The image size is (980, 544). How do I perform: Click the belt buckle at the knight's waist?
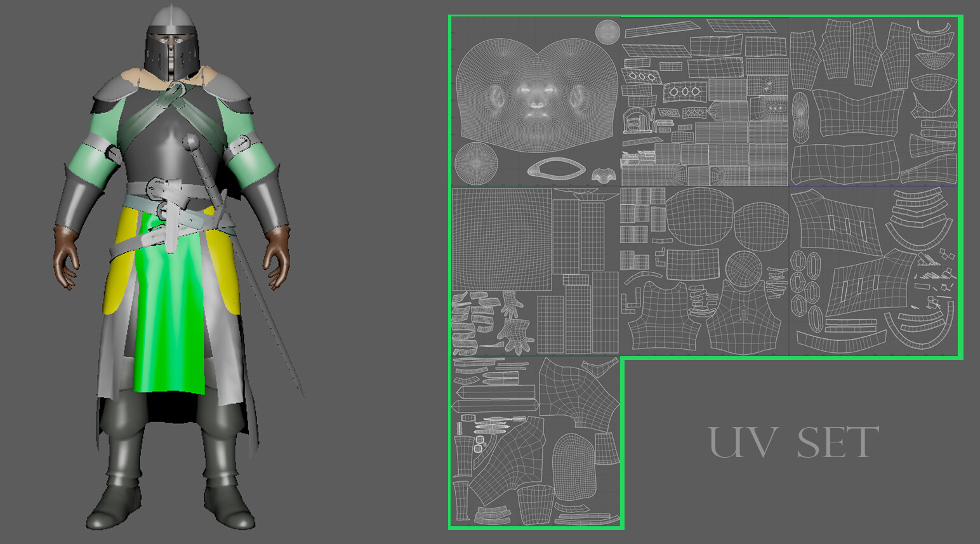[156, 189]
